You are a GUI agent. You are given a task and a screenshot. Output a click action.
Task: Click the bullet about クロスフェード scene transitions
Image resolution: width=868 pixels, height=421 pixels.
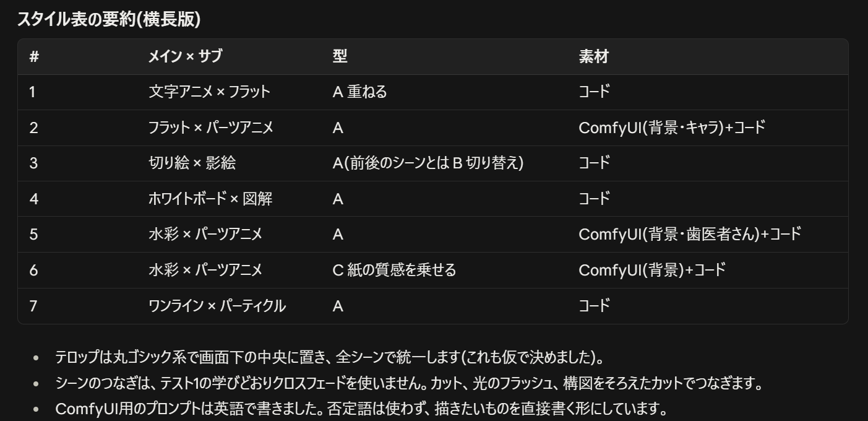coord(408,384)
